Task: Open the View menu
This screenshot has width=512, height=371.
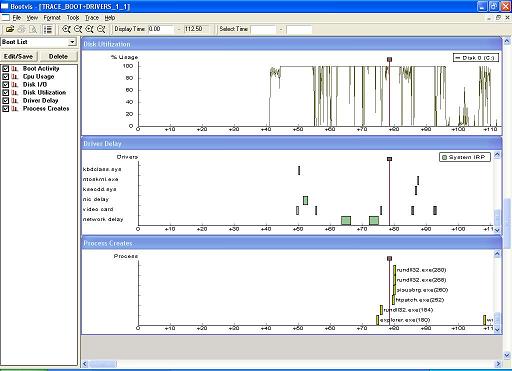Action: point(32,18)
